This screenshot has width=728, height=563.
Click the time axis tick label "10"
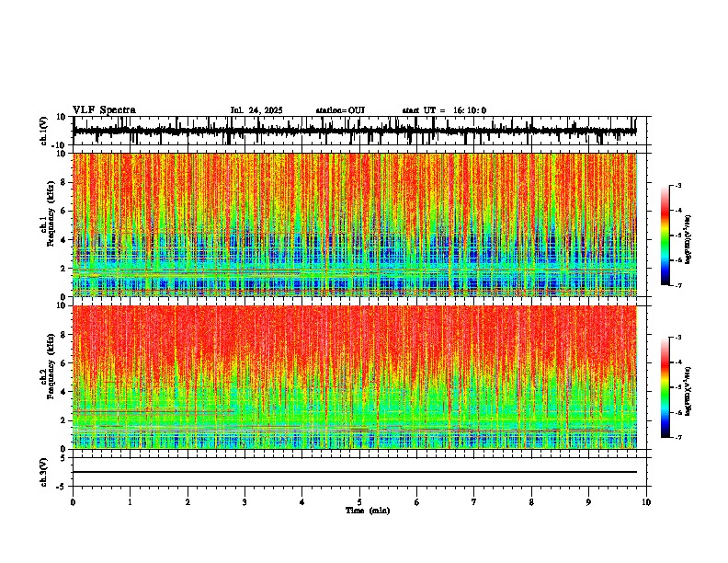pyautogui.click(x=646, y=502)
